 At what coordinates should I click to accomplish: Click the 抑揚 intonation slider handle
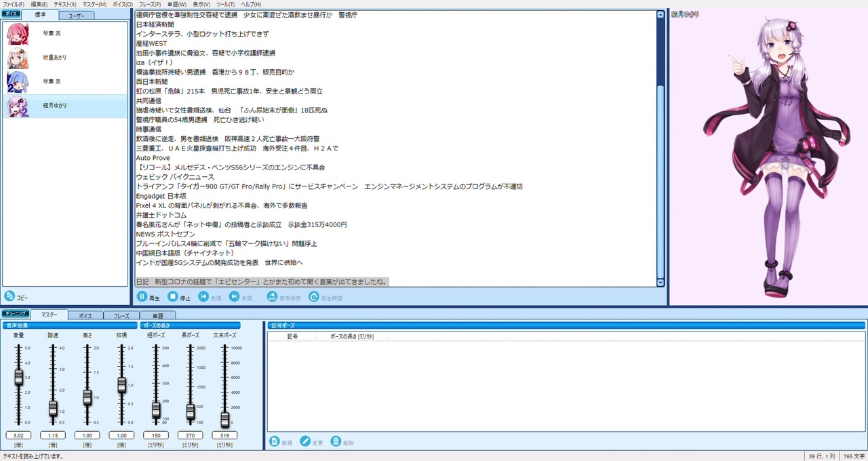pos(121,384)
